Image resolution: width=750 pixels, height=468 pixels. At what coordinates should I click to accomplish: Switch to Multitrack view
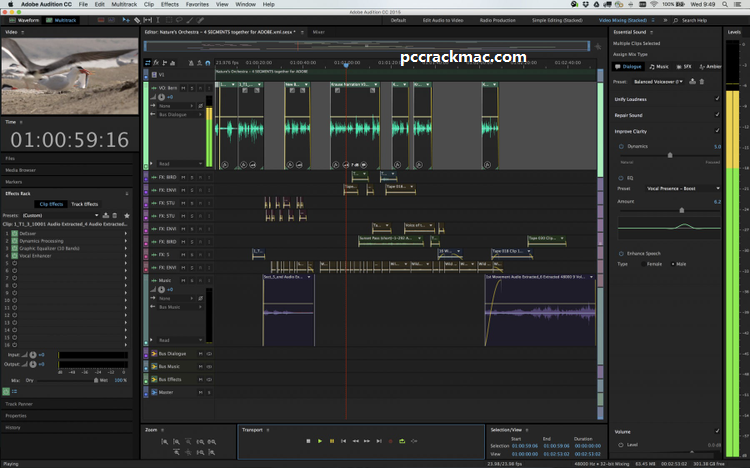pos(61,20)
